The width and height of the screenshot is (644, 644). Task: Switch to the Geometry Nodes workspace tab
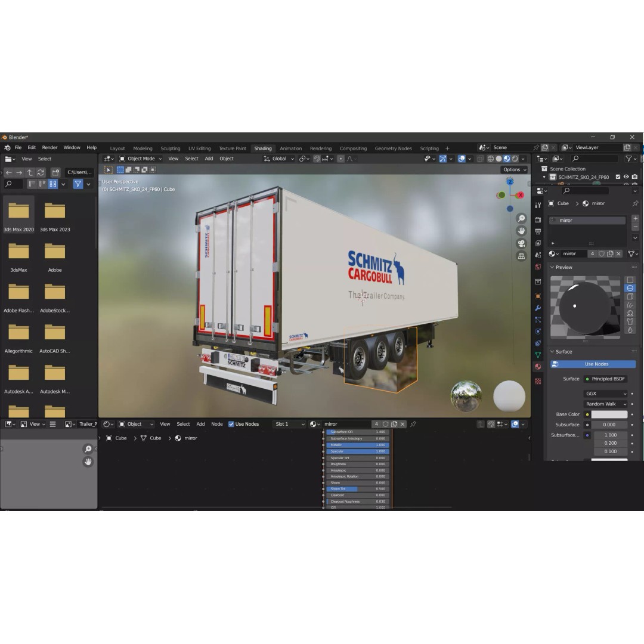(393, 148)
